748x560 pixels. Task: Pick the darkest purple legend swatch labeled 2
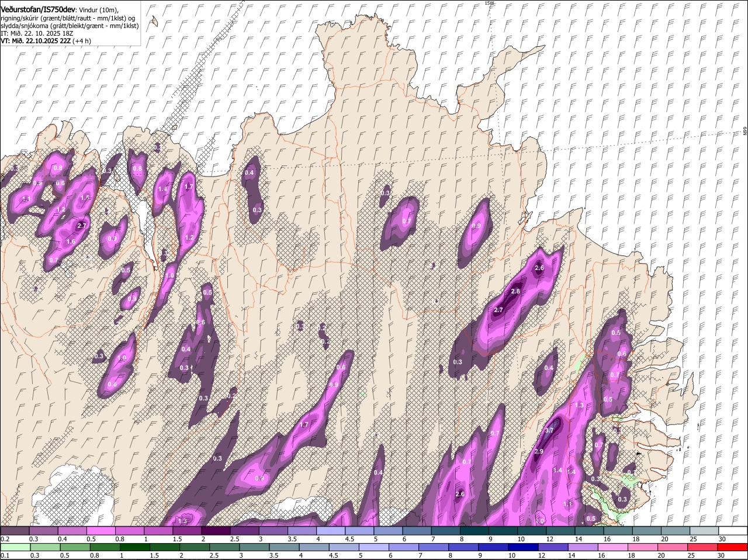click(x=216, y=530)
